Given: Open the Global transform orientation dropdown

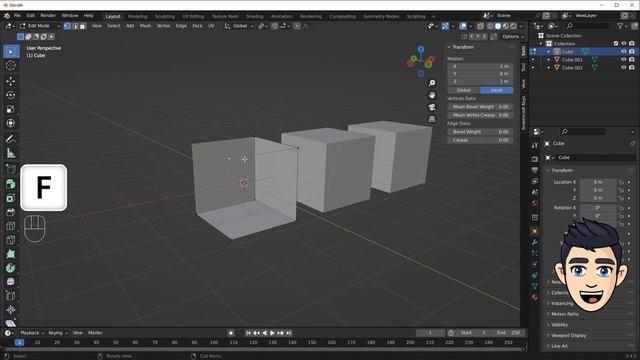Looking at the screenshot, I should point(239,26).
